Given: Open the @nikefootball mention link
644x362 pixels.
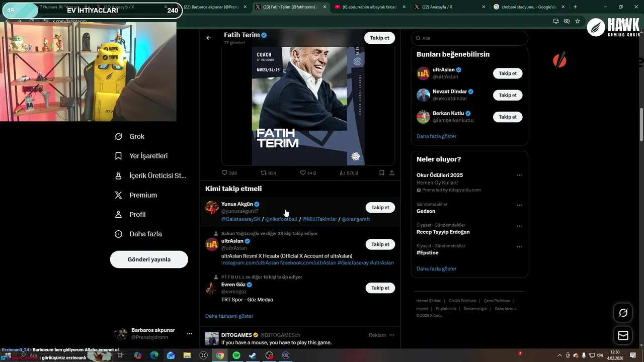Looking at the screenshot, I should pyautogui.click(x=281, y=219).
